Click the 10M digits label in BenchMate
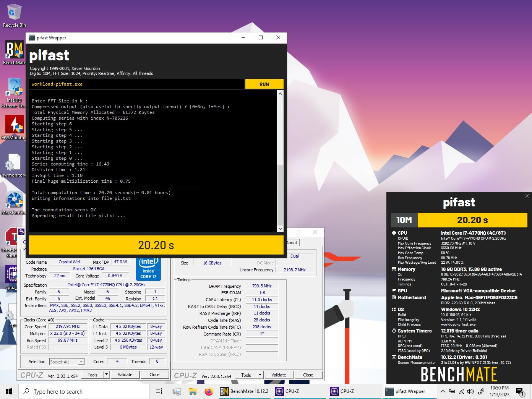The height and width of the screenshot is (399, 532). tap(404, 220)
